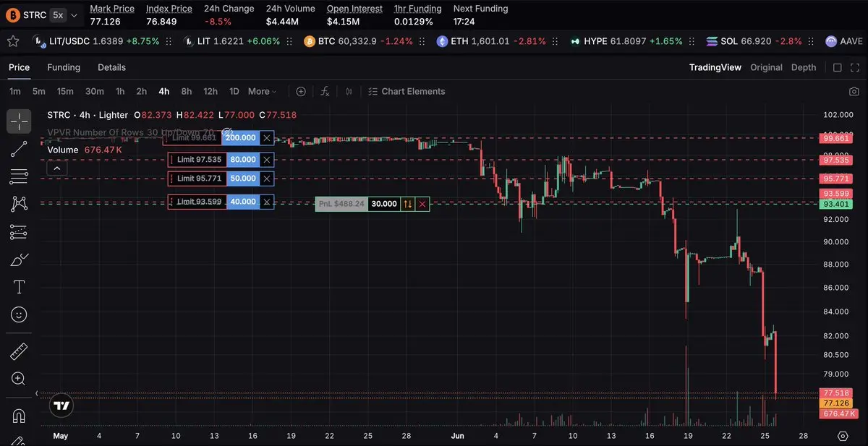Activate the zoom in tool
The height and width of the screenshot is (446, 868).
[19, 379]
